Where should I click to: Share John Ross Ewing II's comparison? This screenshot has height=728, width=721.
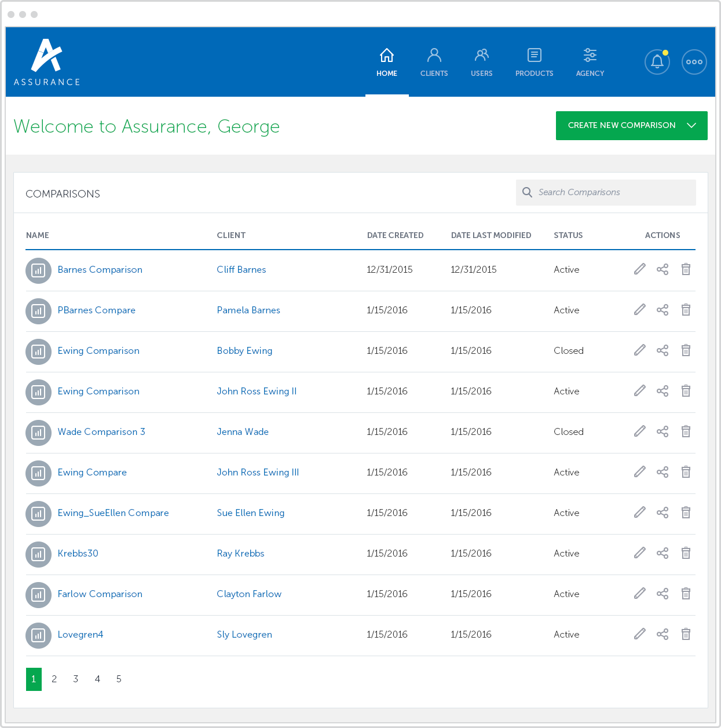(x=663, y=391)
